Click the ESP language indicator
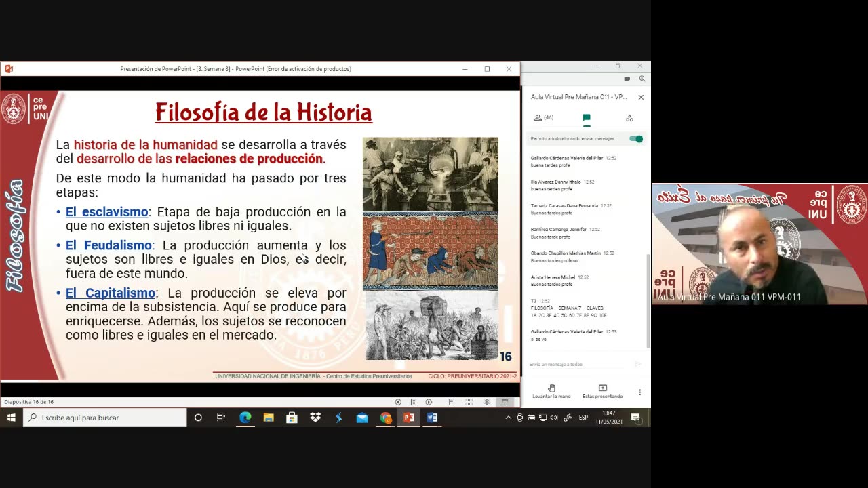 point(583,418)
